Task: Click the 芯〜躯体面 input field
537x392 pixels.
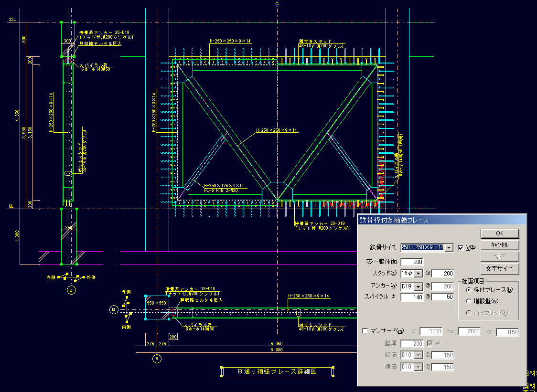Action: click(412, 262)
